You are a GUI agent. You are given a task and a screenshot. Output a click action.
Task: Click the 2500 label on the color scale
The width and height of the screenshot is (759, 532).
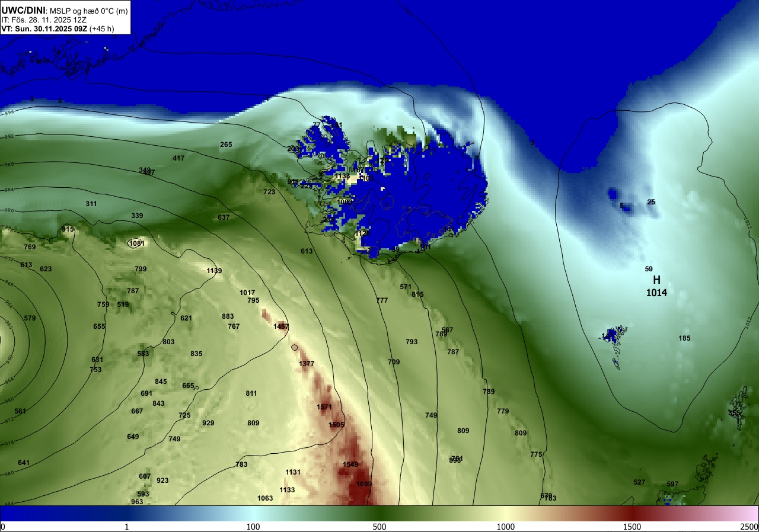click(x=750, y=527)
